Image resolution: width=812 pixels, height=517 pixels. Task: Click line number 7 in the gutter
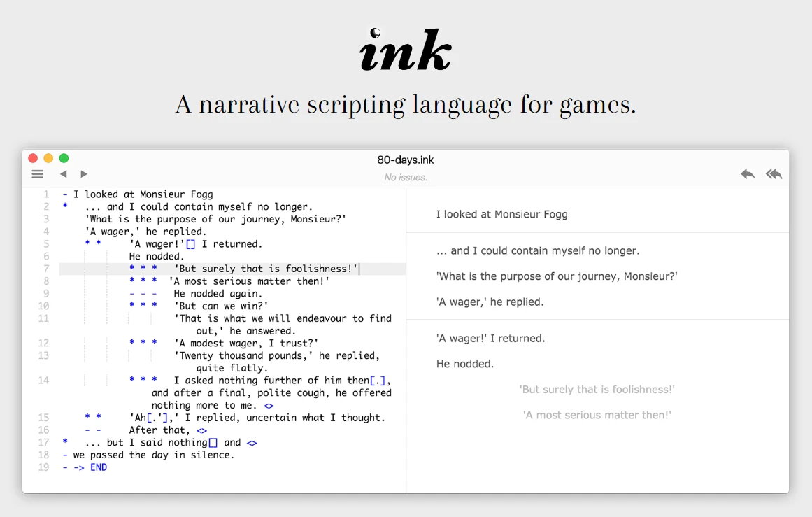46,269
